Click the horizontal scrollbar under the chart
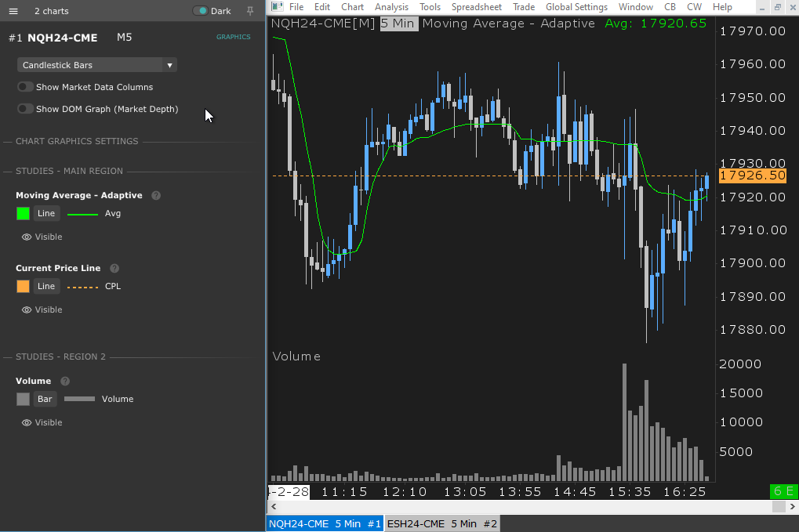 525,507
